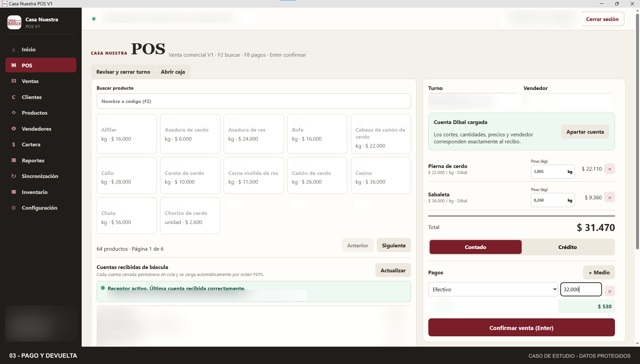640x364 pixels.
Task: Go to the Ventas section
Action: coord(41,81)
